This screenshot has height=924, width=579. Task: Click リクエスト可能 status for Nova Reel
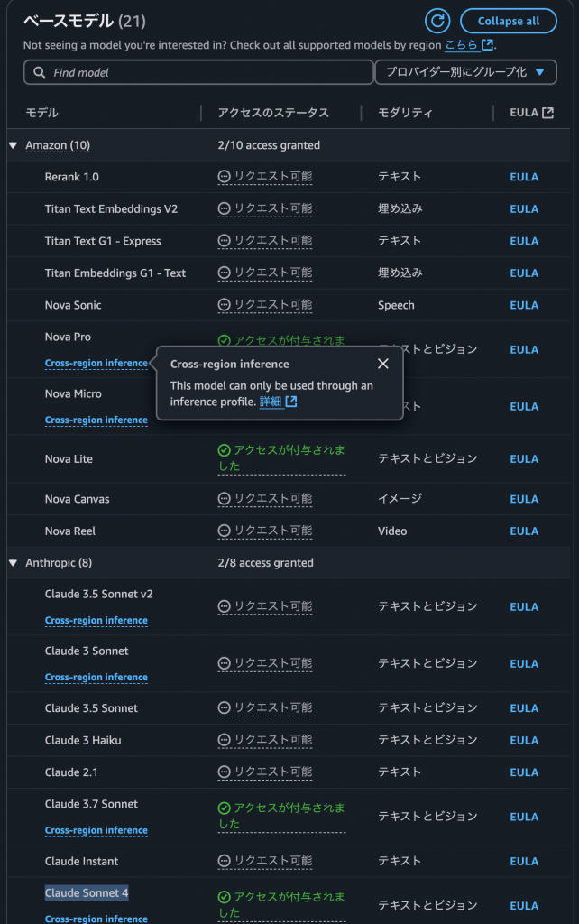(x=265, y=531)
